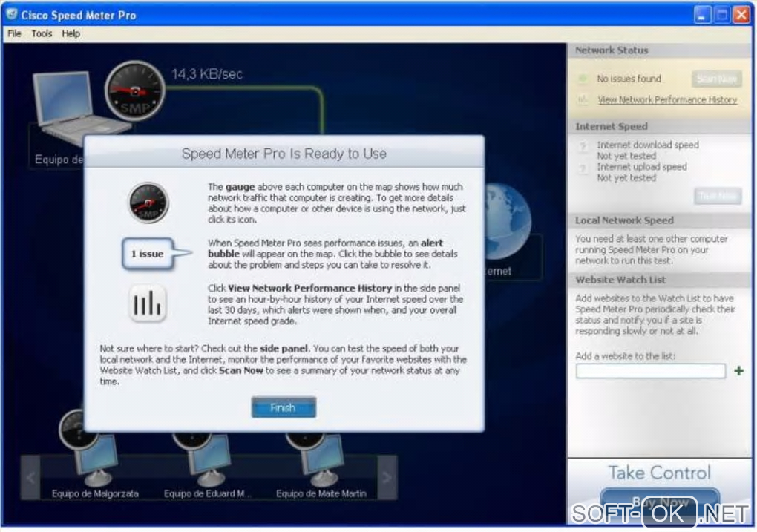Click the green No issues found status icon

click(x=583, y=78)
